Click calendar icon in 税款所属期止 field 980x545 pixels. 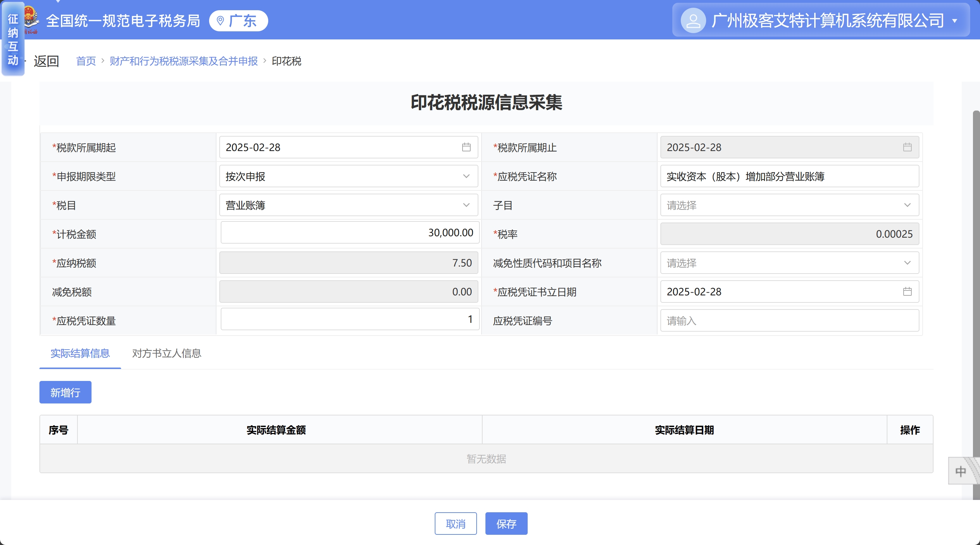(x=907, y=147)
